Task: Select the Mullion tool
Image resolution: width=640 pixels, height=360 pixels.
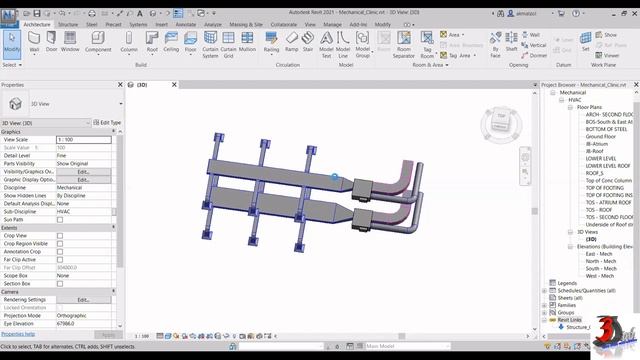Action: click(x=247, y=42)
